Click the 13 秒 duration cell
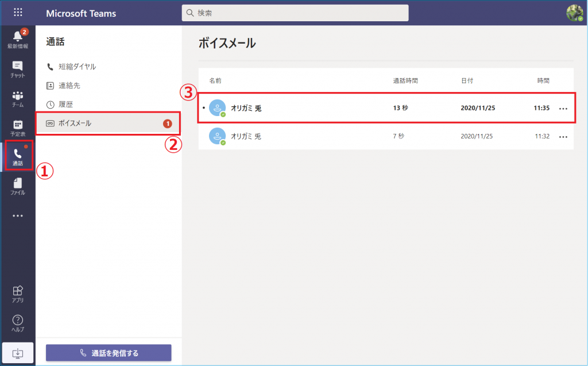Viewport: 588px width, 366px height. coord(400,108)
